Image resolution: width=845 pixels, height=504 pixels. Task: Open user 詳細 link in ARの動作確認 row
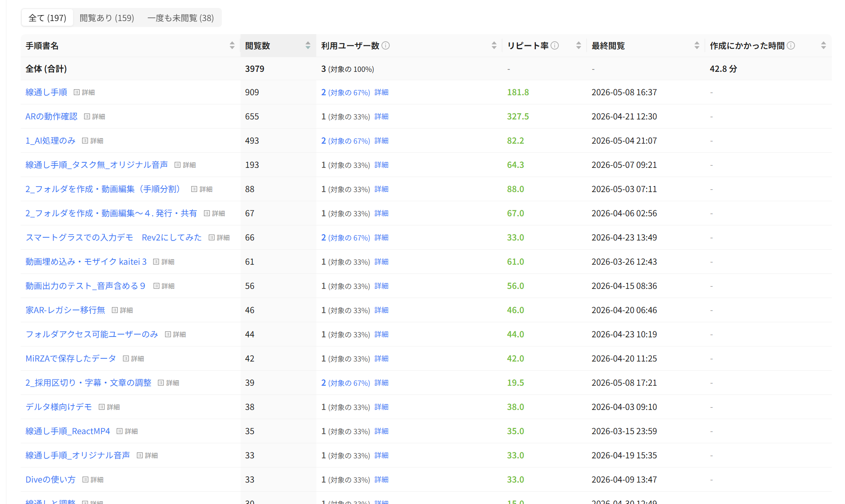click(381, 116)
